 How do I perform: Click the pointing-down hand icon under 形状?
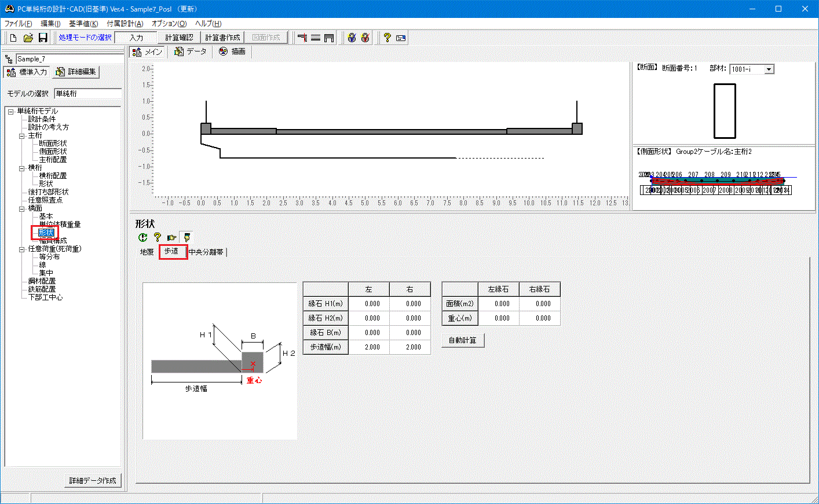pos(186,237)
